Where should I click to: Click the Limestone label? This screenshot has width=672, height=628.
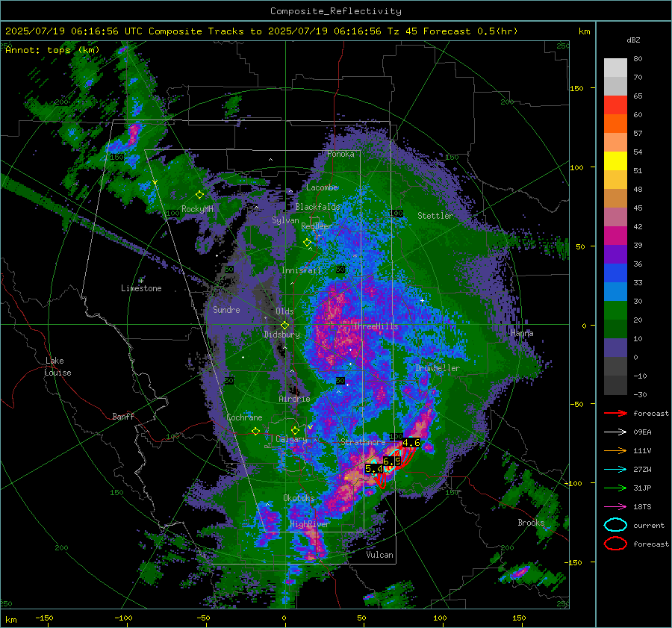click(x=141, y=288)
